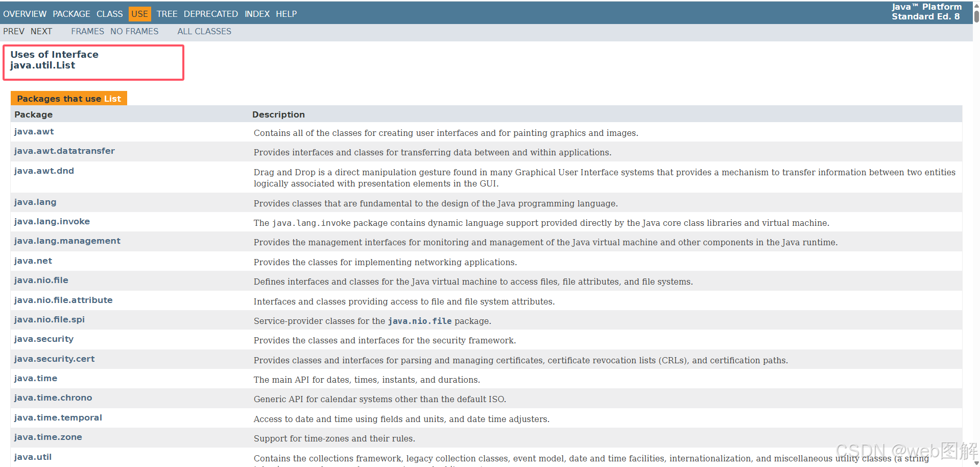Open the java.awt.dnd package link
This screenshot has height=467, width=980.
pos(44,171)
